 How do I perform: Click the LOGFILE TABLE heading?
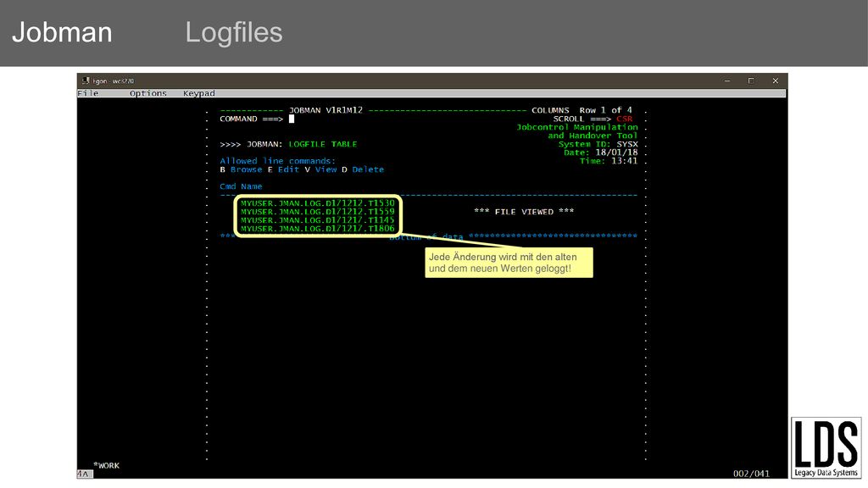click(323, 144)
